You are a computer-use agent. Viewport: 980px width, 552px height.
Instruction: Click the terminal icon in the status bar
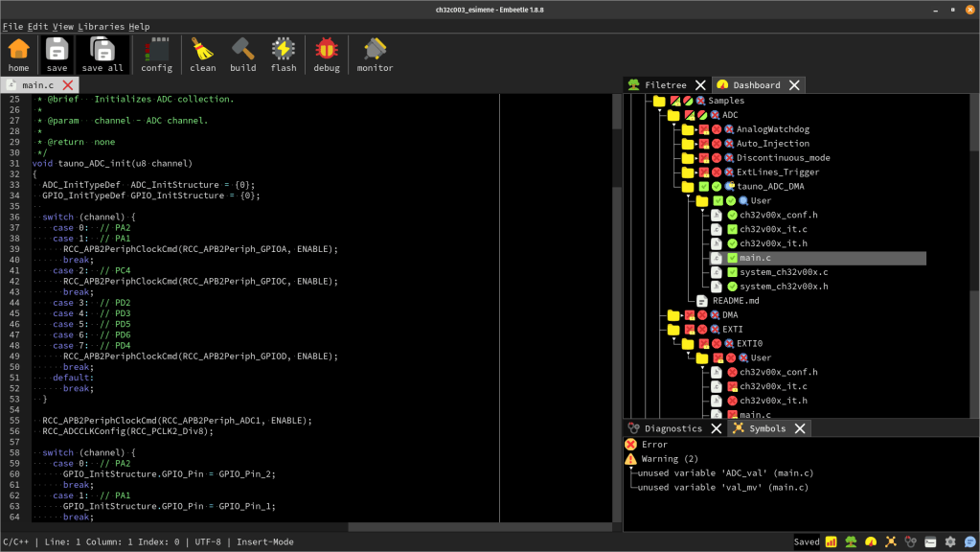[x=930, y=542]
